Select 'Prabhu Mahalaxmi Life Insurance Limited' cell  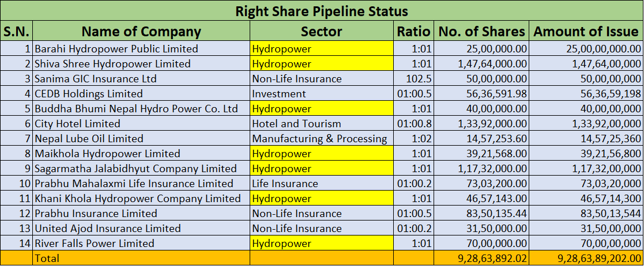141,183
